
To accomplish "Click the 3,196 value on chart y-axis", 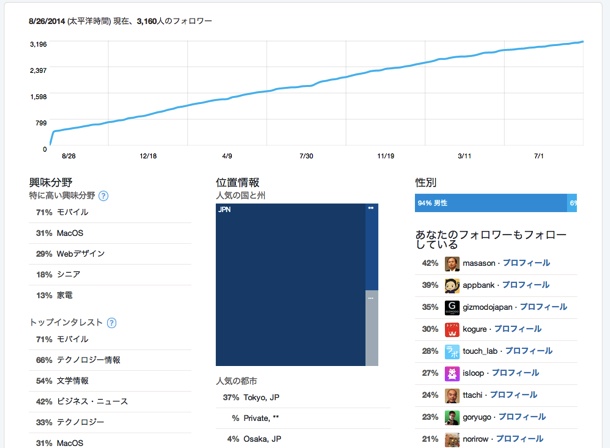I will tap(38, 44).
